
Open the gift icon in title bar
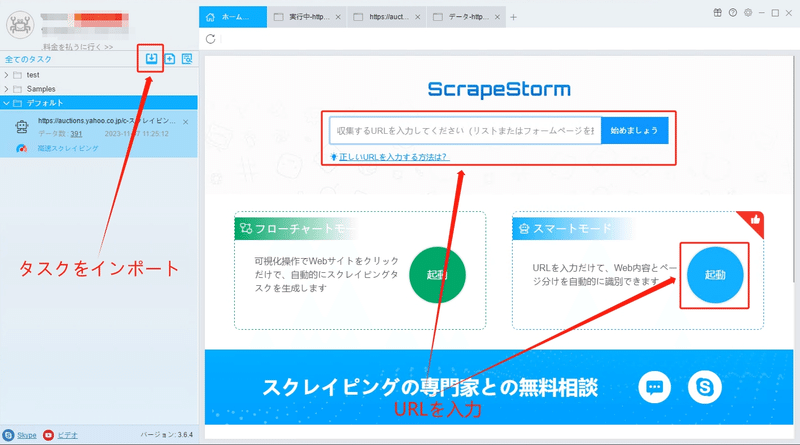coord(717,13)
